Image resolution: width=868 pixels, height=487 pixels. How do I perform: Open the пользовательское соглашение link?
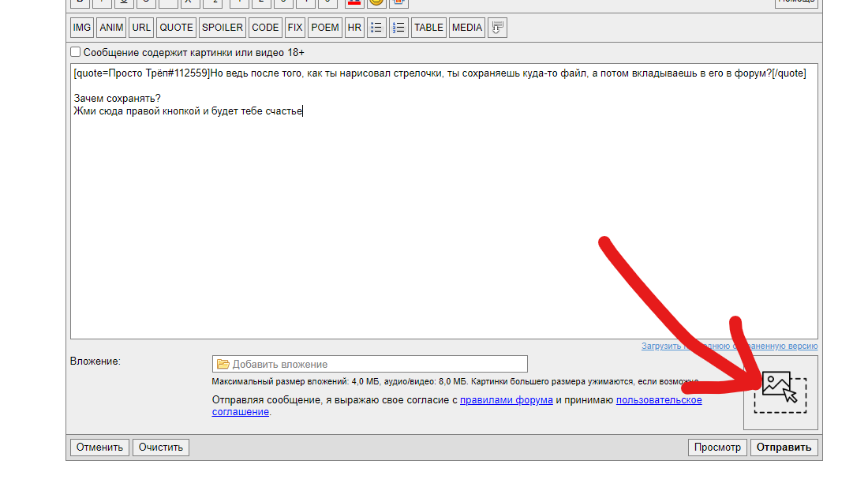(659, 400)
